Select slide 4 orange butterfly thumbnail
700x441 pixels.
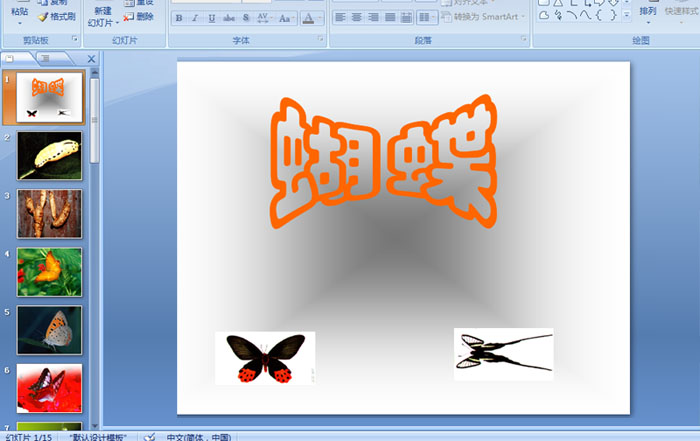pyautogui.click(x=50, y=272)
